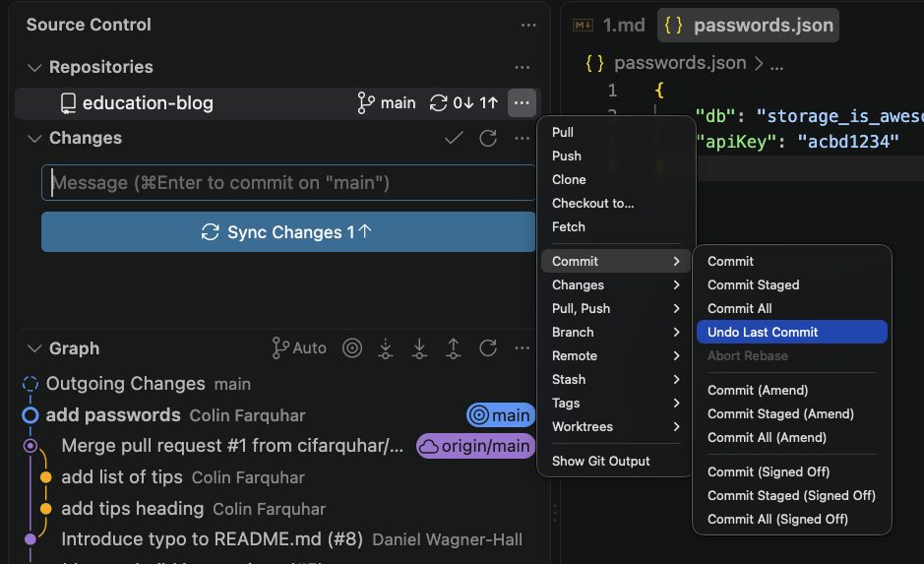Choose Undo Last Commit
This screenshot has width=924, height=564.
pos(791,332)
